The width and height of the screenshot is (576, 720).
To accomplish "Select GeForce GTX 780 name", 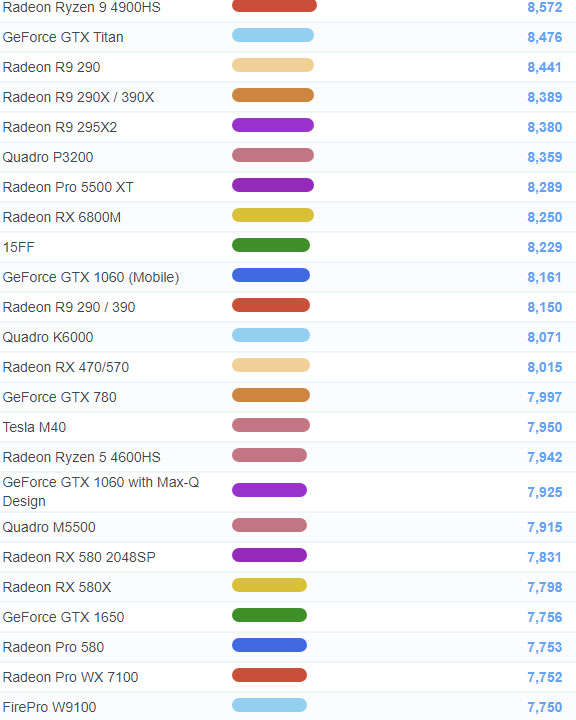I will (59, 397).
